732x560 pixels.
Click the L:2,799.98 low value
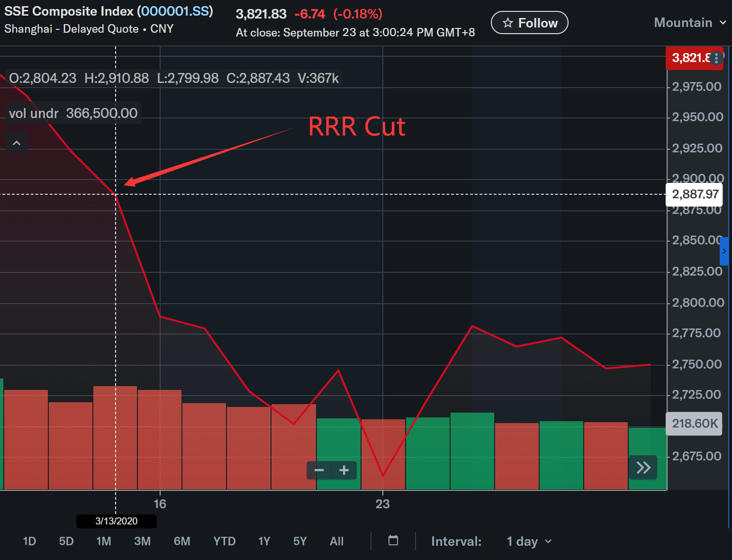[188, 78]
